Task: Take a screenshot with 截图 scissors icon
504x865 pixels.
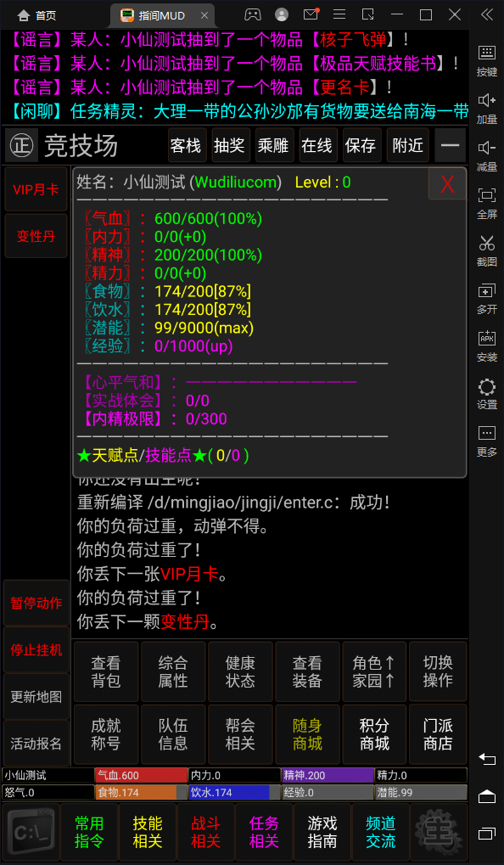Action: coord(487,251)
